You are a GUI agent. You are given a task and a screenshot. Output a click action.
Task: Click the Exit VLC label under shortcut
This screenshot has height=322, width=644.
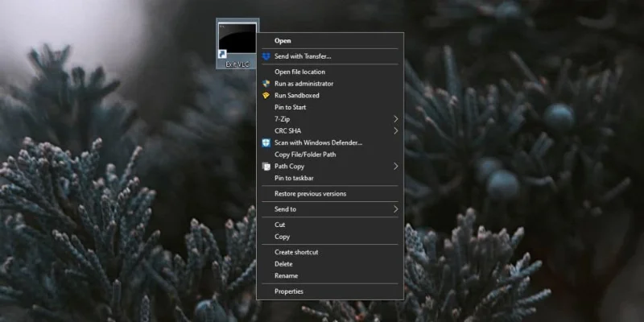(x=237, y=64)
